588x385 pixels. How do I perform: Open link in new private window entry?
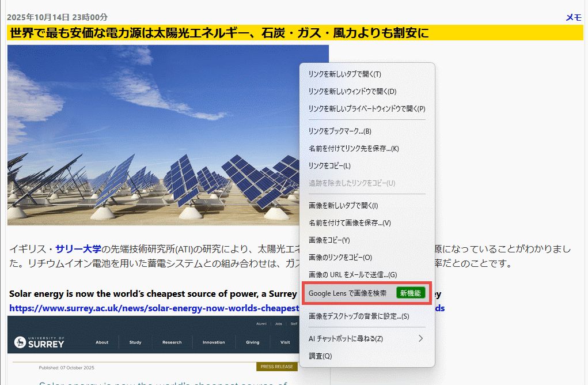366,108
